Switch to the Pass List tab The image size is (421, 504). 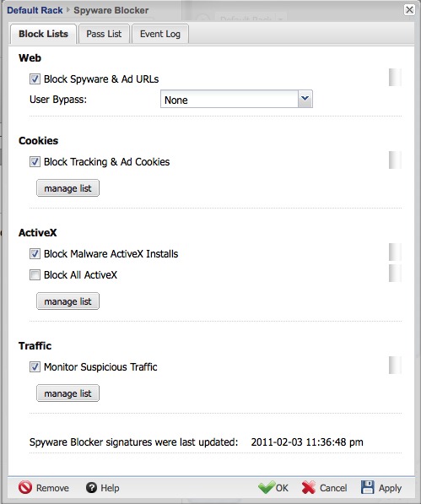click(x=104, y=34)
